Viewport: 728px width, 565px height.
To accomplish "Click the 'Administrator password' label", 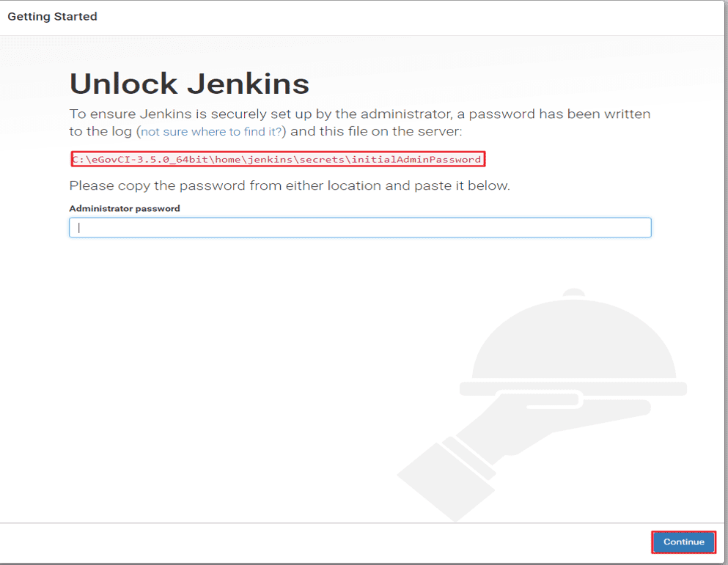I will click(125, 208).
